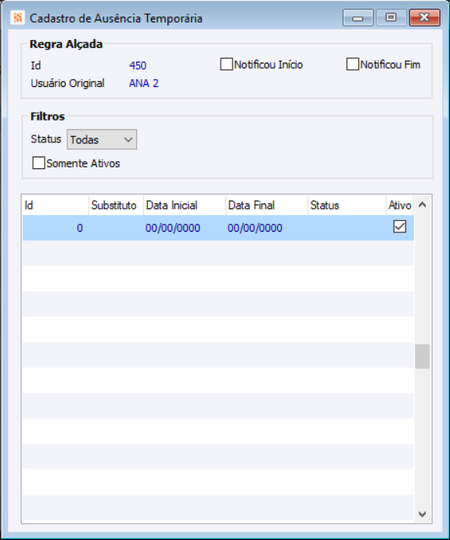Click the table scrollbar up arrow
Screen dimensions: 450x540
click(422, 205)
